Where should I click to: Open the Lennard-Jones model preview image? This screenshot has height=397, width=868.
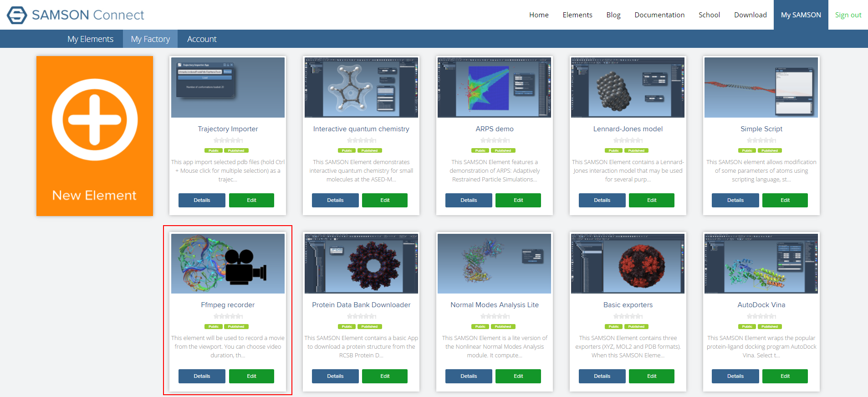click(628, 88)
